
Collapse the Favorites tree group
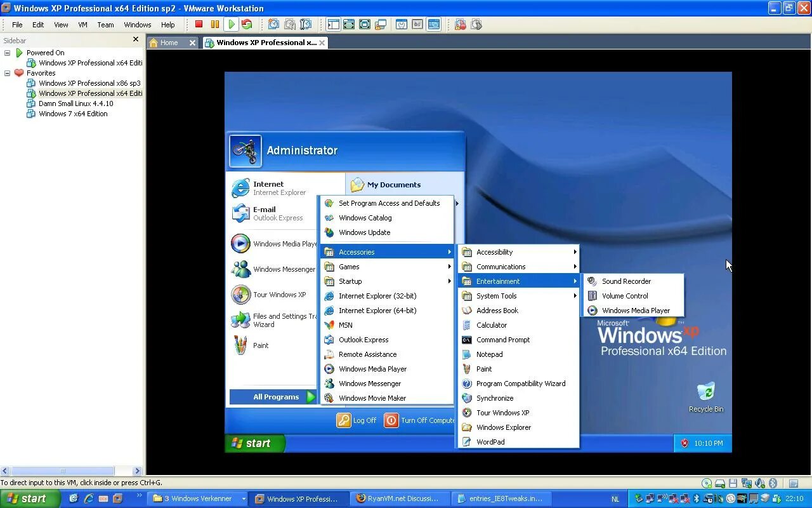[x=8, y=73]
